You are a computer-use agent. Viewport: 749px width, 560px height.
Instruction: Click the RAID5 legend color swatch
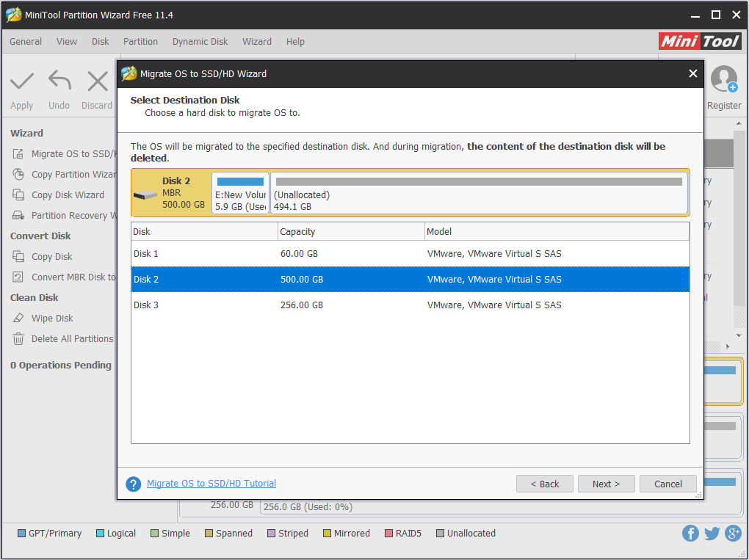click(389, 534)
